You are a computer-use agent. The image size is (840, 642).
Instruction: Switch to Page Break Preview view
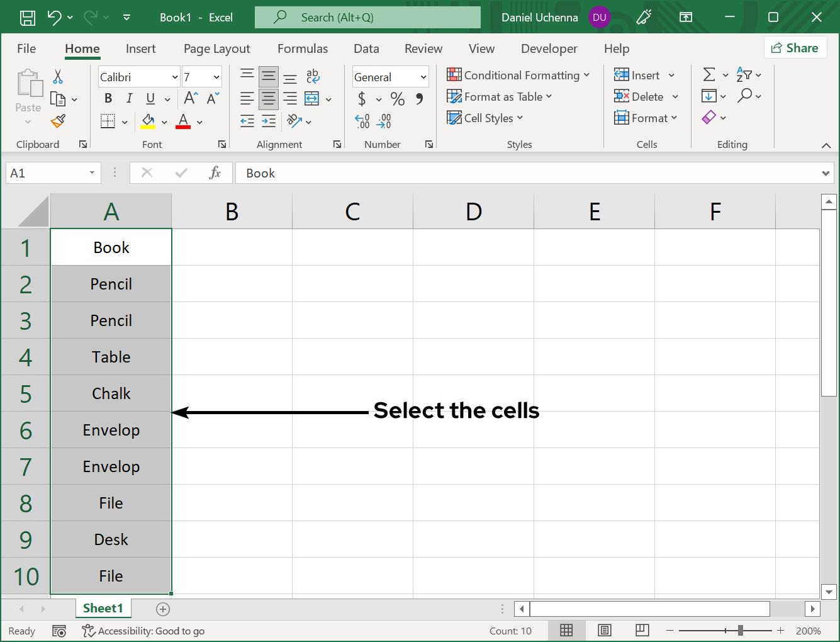coord(642,630)
